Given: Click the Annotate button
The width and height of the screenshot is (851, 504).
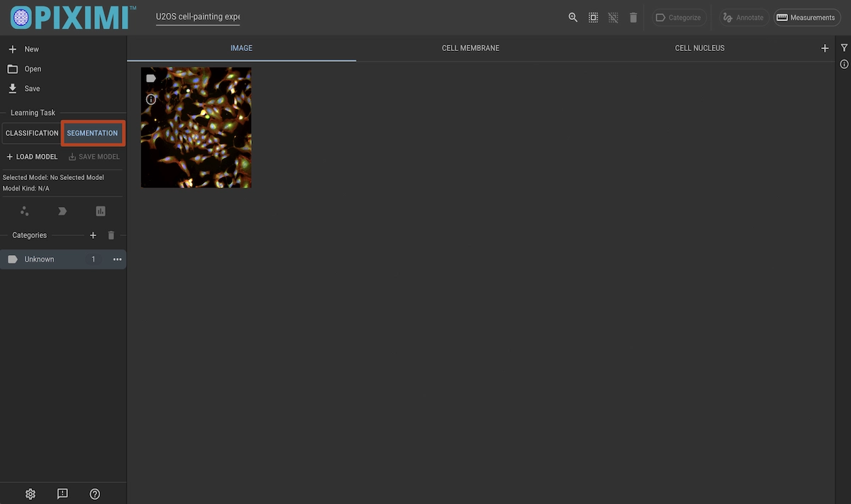Looking at the screenshot, I should [x=743, y=18].
